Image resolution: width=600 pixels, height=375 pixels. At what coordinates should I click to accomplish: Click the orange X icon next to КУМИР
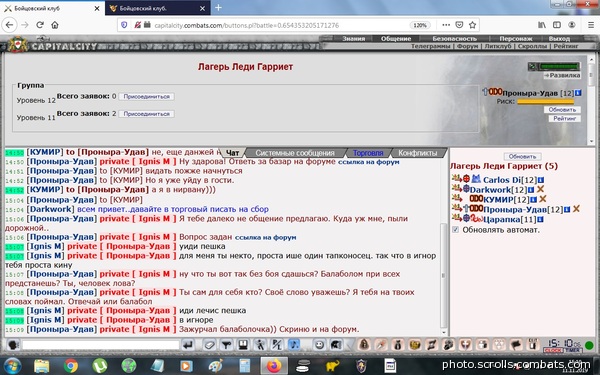[x=543, y=199]
